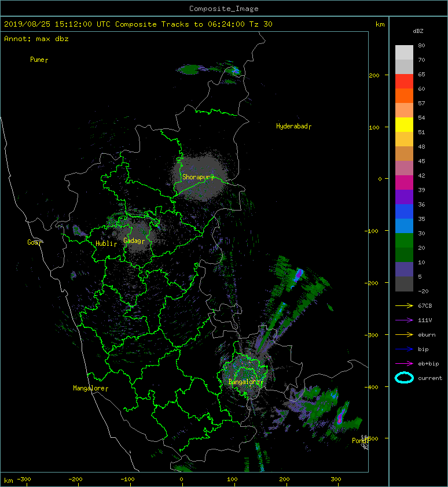
Task: Click the eb+bip legend text
Action: click(428, 364)
